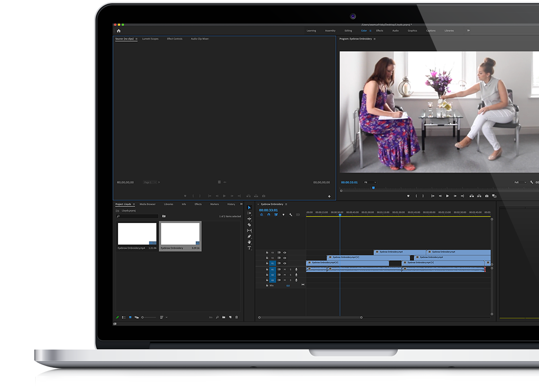Image resolution: width=539 pixels, height=392 pixels.
Task: Select the Eyebrow Embroidery.mp4 thumbnail
Action: pyautogui.click(x=137, y=234)
